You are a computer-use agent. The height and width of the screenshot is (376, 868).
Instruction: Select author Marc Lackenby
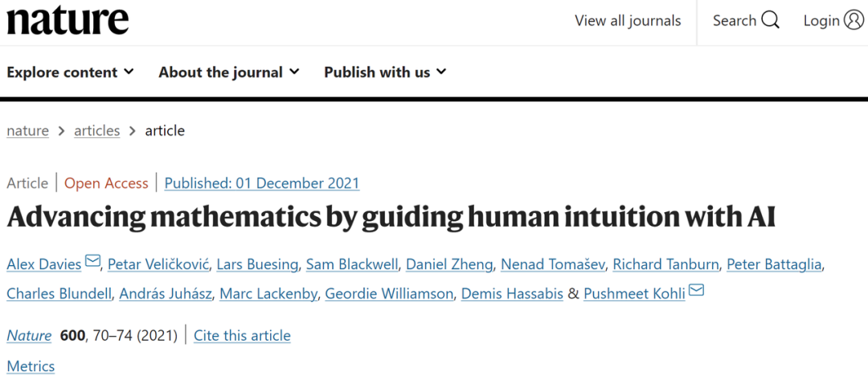pos(266,293)
